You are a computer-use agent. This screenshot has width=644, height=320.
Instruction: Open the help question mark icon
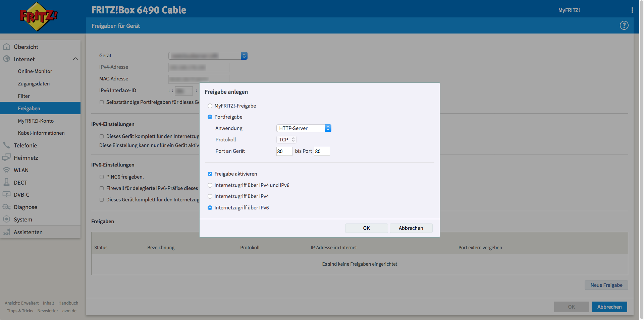[624, 25]
